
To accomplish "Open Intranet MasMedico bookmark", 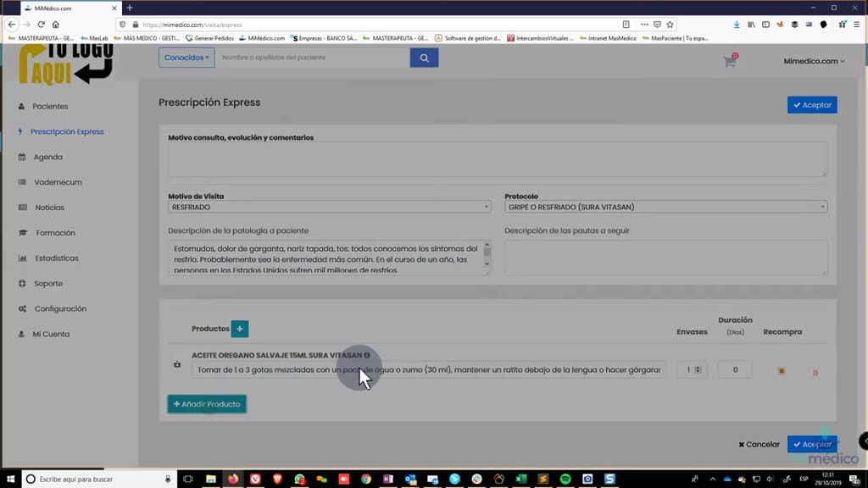I will 608,38.
